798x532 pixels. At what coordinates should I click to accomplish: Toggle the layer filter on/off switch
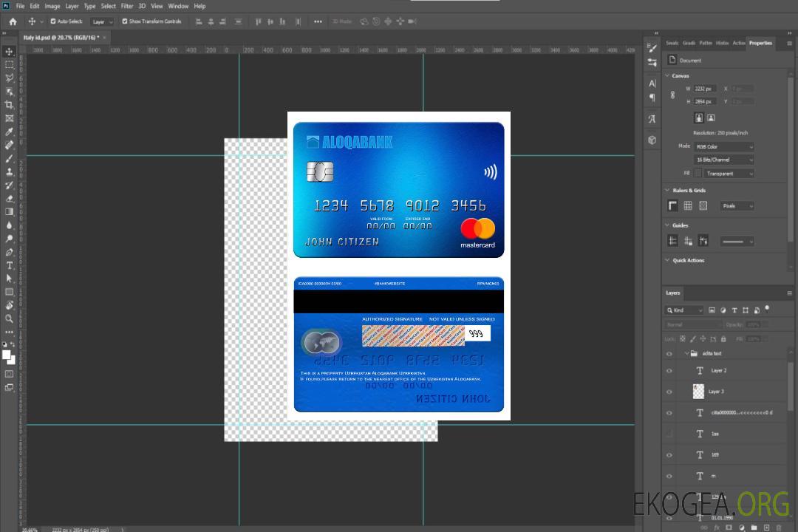click(767, 309)
